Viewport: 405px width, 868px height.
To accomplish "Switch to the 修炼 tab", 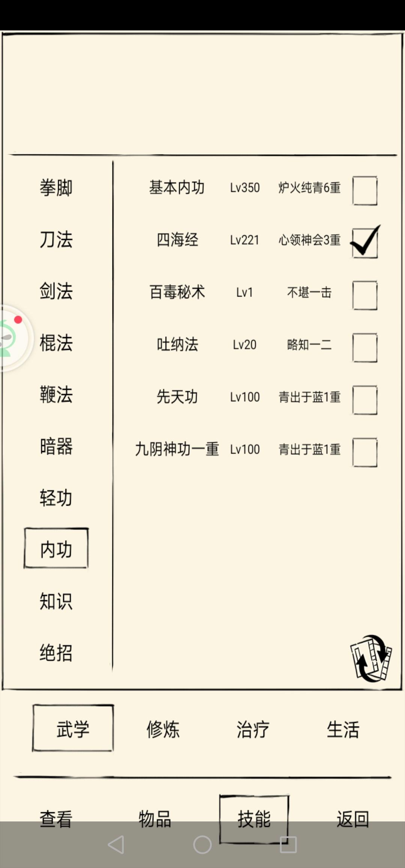I will pyautogui.click(x=163, y=729).
